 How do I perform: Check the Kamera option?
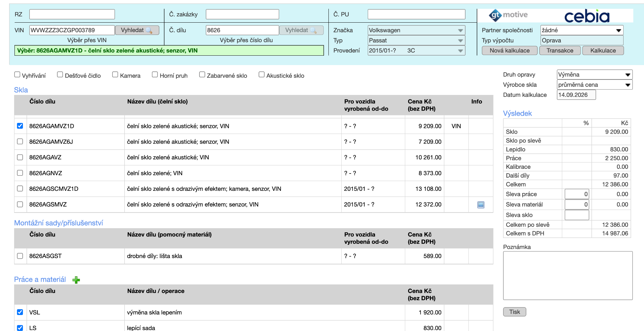tap(115, 74)
